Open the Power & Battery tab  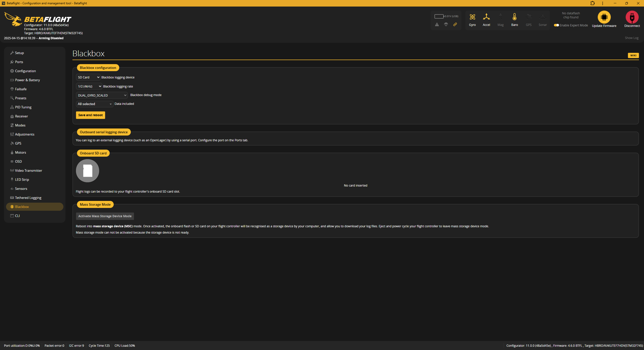[35, 80]
